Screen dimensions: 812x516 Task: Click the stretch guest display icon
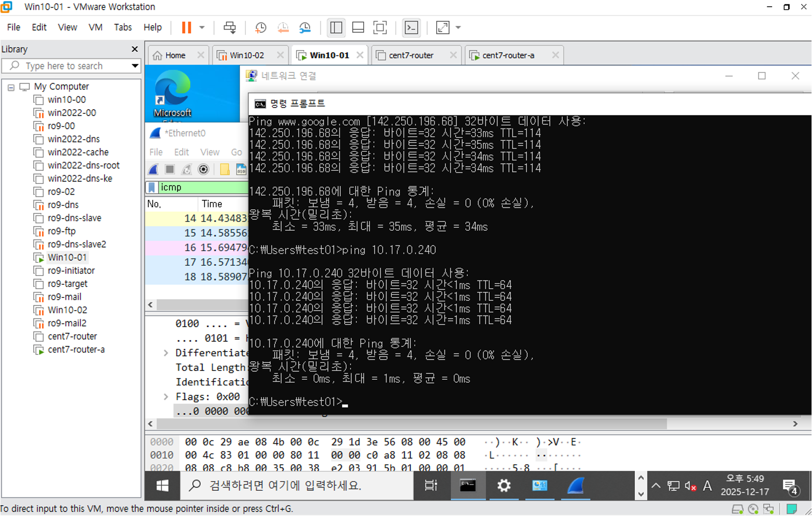click(x=443, y=28)
